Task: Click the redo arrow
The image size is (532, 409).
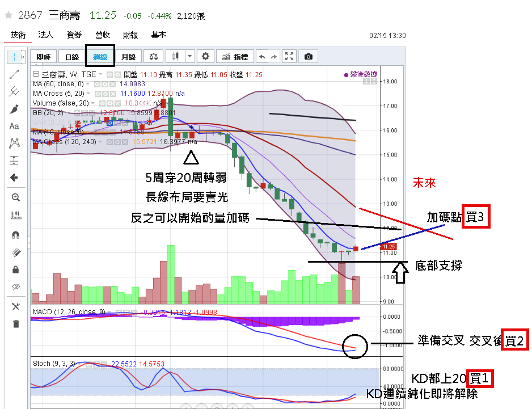Action: coord(274,57)
